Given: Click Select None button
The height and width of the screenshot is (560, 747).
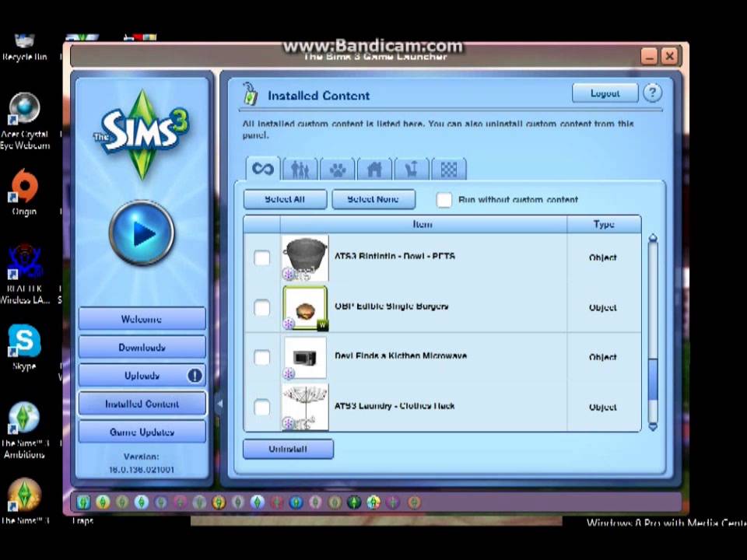Looking at the screenshot, I should click(x=373, y=200).
